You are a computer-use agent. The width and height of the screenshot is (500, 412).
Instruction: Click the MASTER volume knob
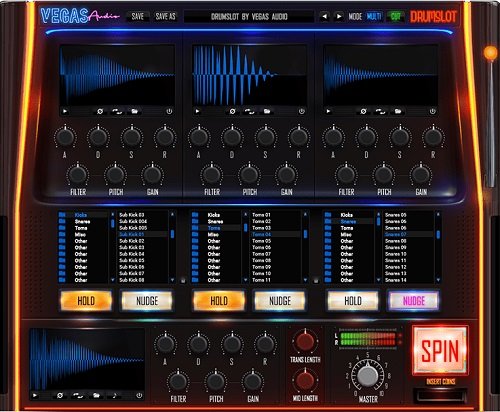tap(368, 376)
